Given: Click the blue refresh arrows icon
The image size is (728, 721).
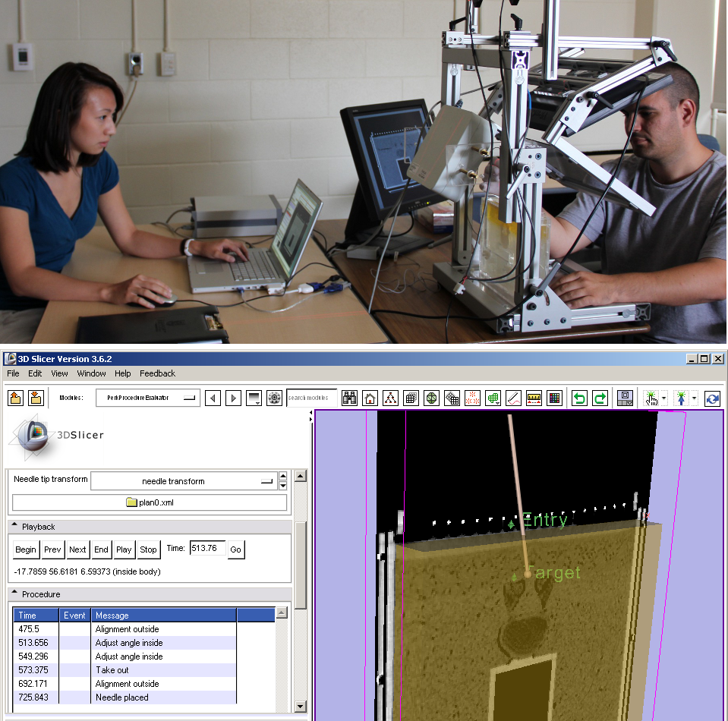Looking at the screenshot, I should coord(712,398).
